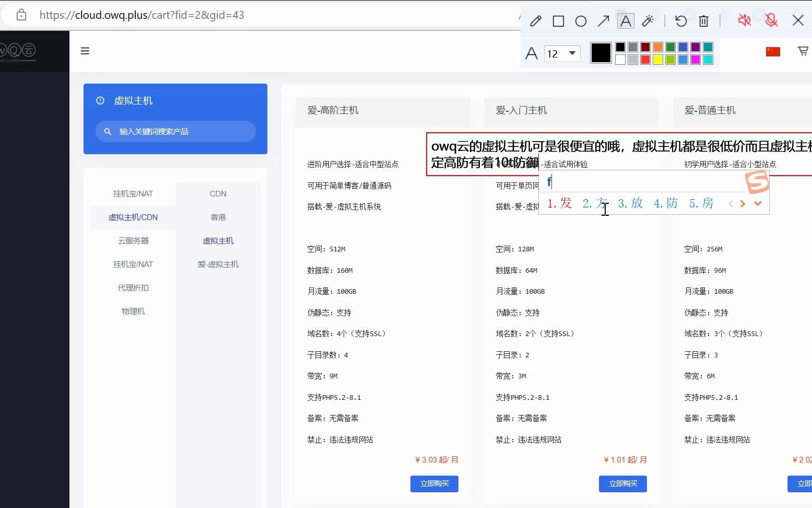Click the info icon beside 虚拟主机 heading
The width and height of the screenshot is (812, 508).
pyautogui.click(x=100, y=100)
